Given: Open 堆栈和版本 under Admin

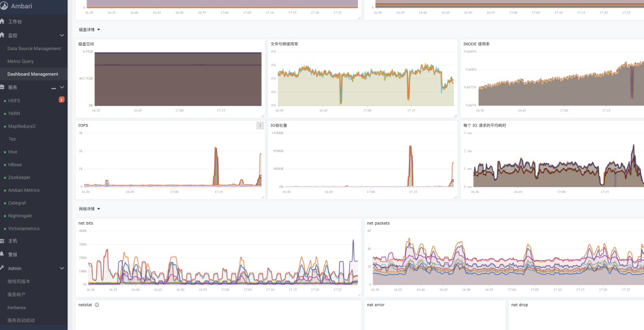Looking at the screenshot, I should tap(19, 282).
